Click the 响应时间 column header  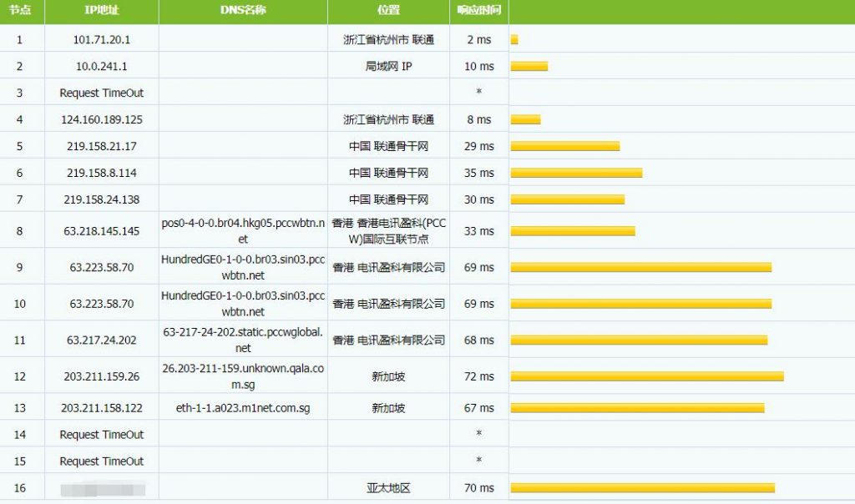(x=478, y=10)
